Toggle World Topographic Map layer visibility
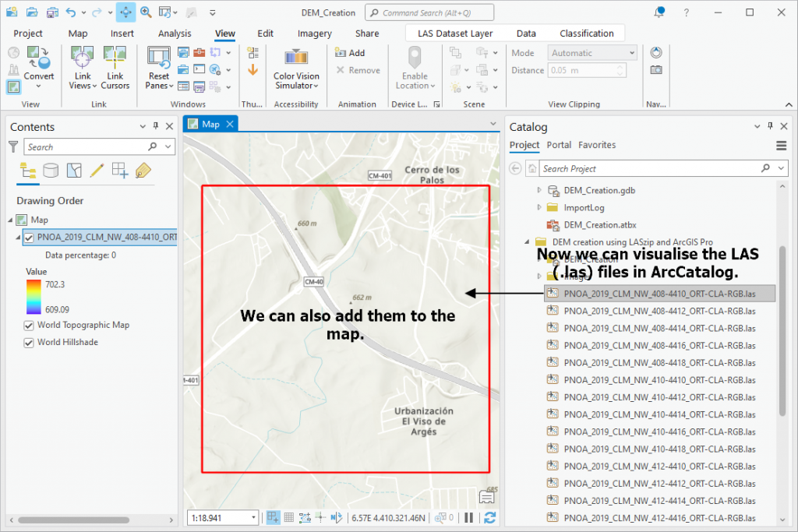This screenshot has width=798, height=532. pos(29,325)
